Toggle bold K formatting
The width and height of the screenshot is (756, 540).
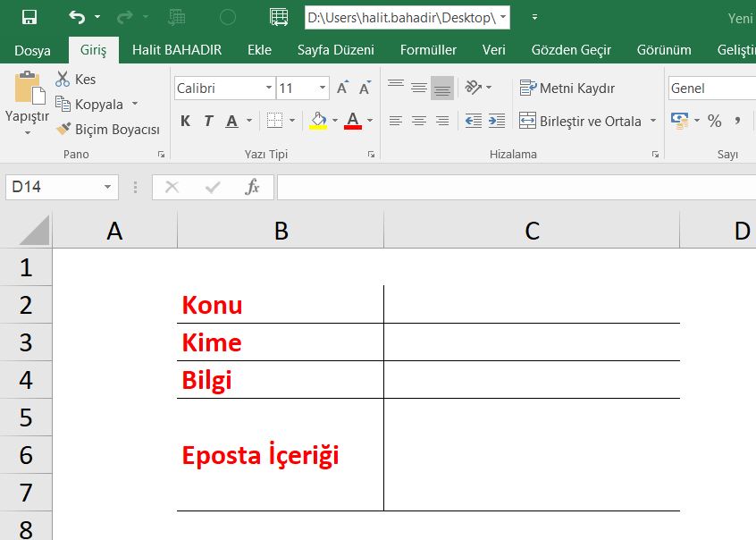click(x=185, y=121)
